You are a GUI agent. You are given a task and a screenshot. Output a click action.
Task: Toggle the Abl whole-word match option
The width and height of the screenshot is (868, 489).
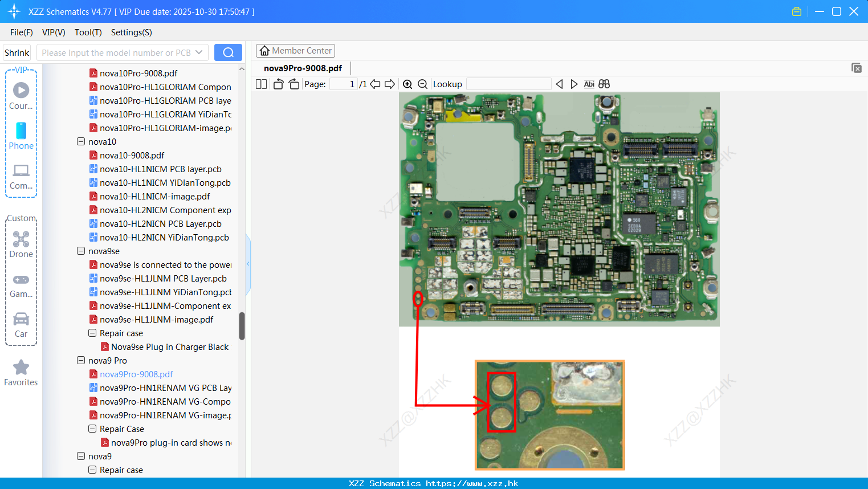click(x=589, y=84)
